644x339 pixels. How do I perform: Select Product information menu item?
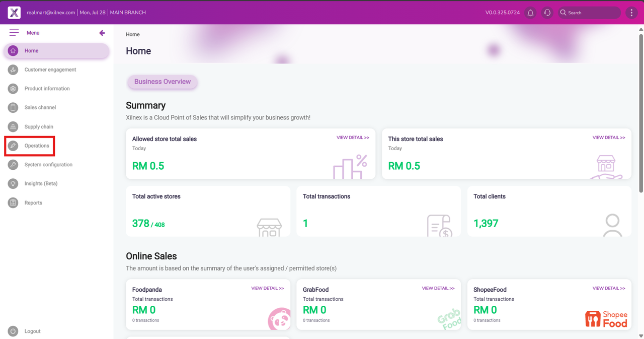click(47, 89)
